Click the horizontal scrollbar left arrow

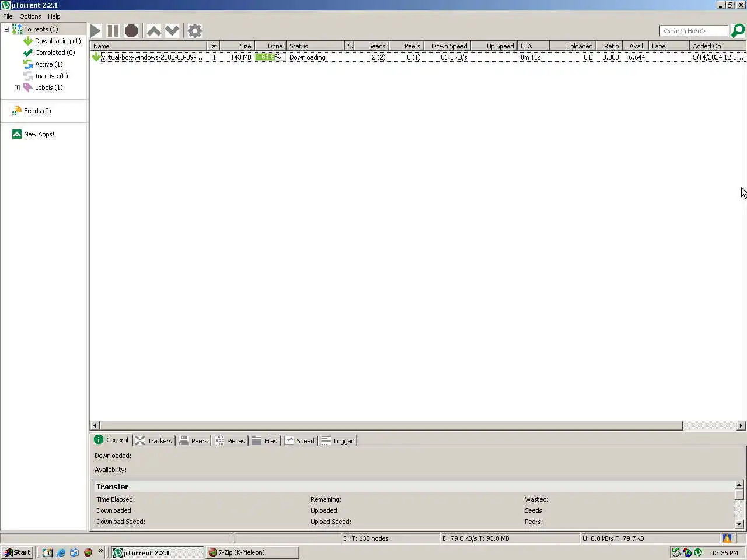95,426
